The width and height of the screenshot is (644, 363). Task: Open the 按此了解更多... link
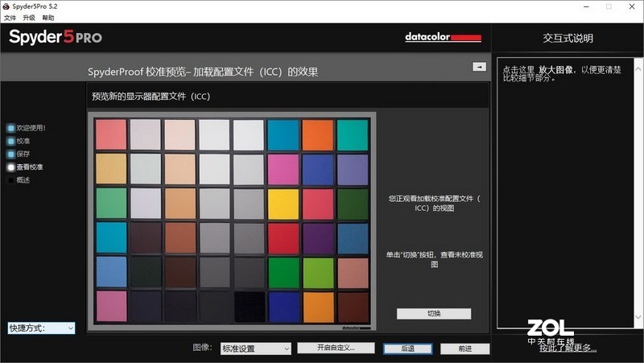click(568, 348)
